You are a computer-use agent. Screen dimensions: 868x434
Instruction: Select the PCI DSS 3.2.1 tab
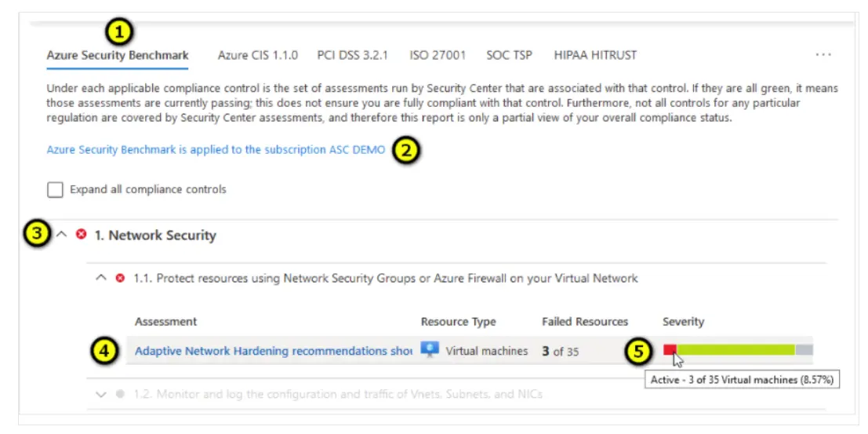[x=353, y=56]
